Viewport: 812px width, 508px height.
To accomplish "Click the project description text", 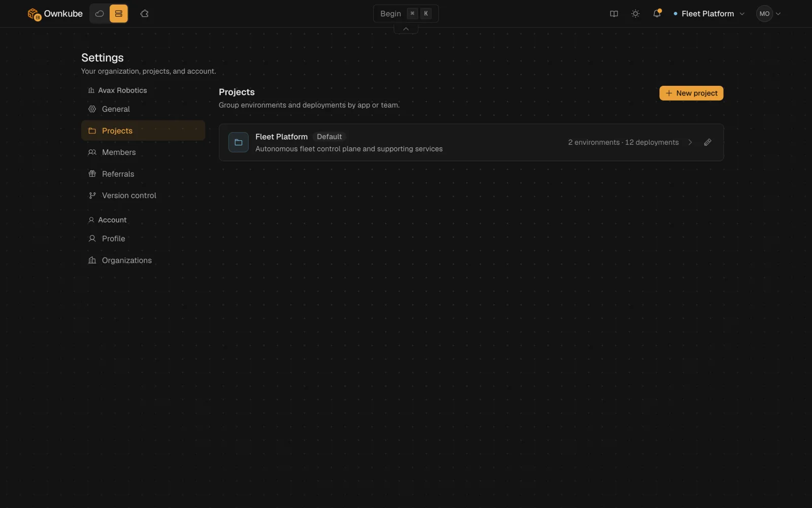I will (x=349, y=149).
